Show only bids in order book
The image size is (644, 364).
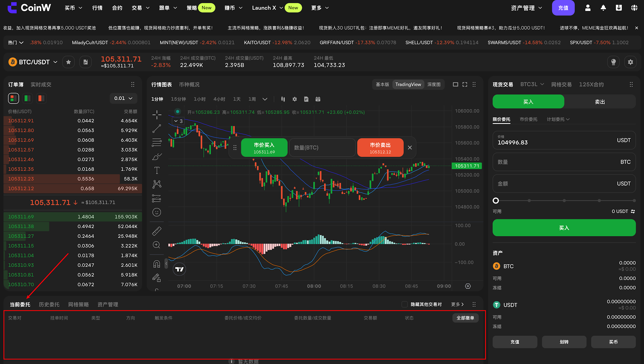(27, 98)
